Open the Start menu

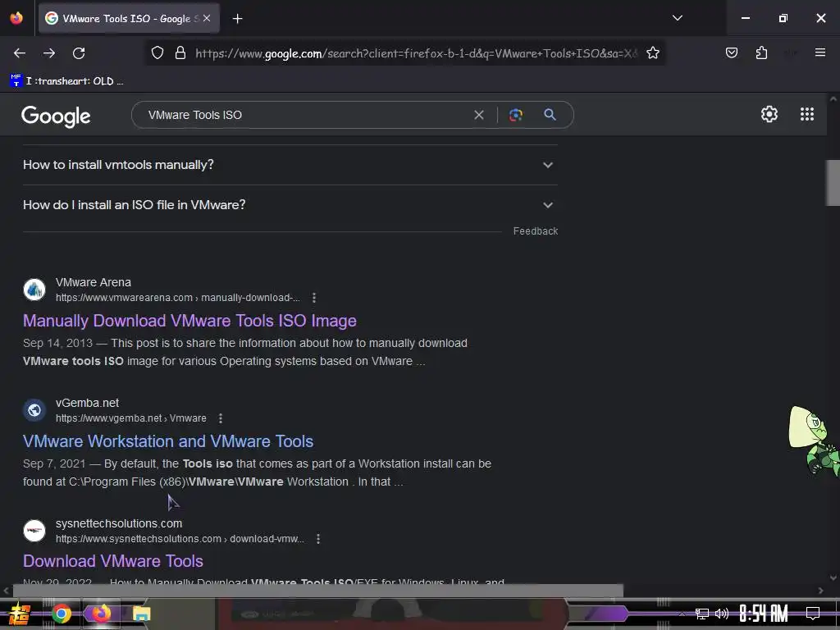coord(20,614)
